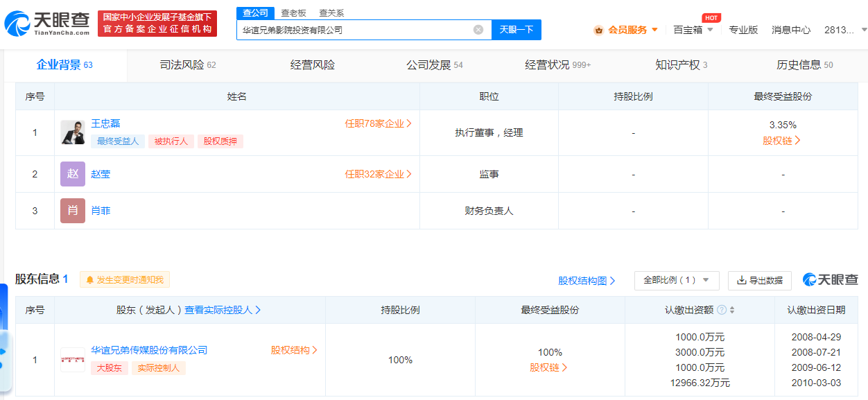Select the 经营风险 tab
The height and width of the screenshot is (400, 868).
(313, 65)
